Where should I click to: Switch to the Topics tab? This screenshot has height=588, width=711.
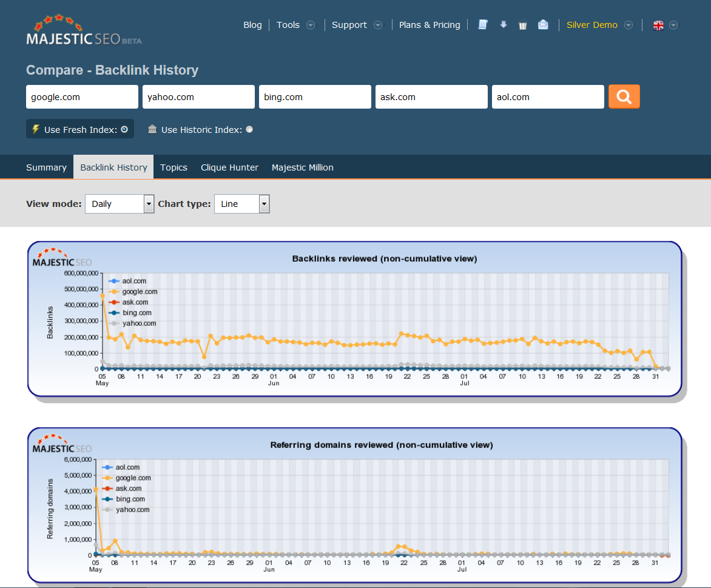174,167
